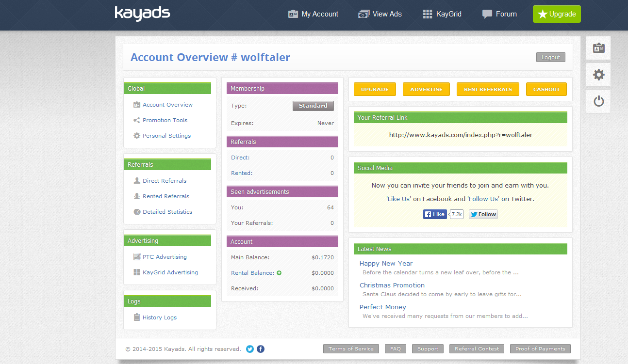The height and width of the screenshot is (364, 628).
Task: Click the green plus next to Rental Balance
Action: pyautogui.click(x=279, y=273)
